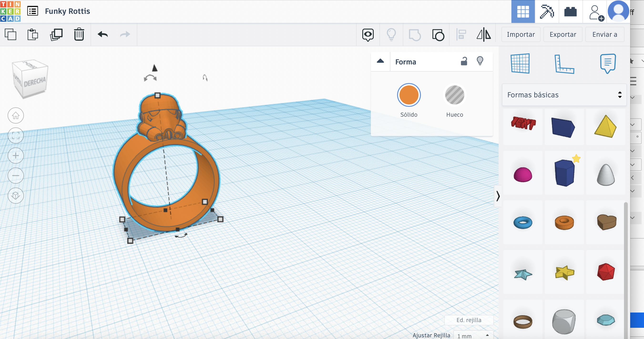This screenshot has height=339, width=644.
Task: Select the Sólido orange color swatch
Action: click(409, 95)
